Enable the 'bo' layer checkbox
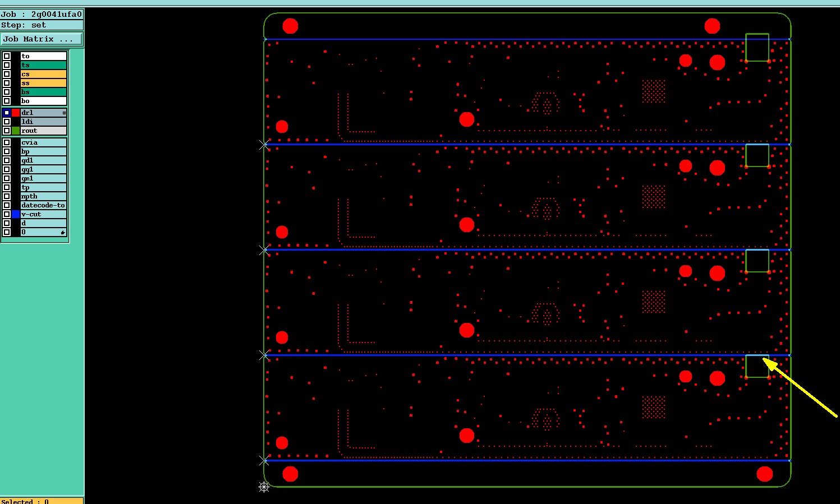 point(7,101)
